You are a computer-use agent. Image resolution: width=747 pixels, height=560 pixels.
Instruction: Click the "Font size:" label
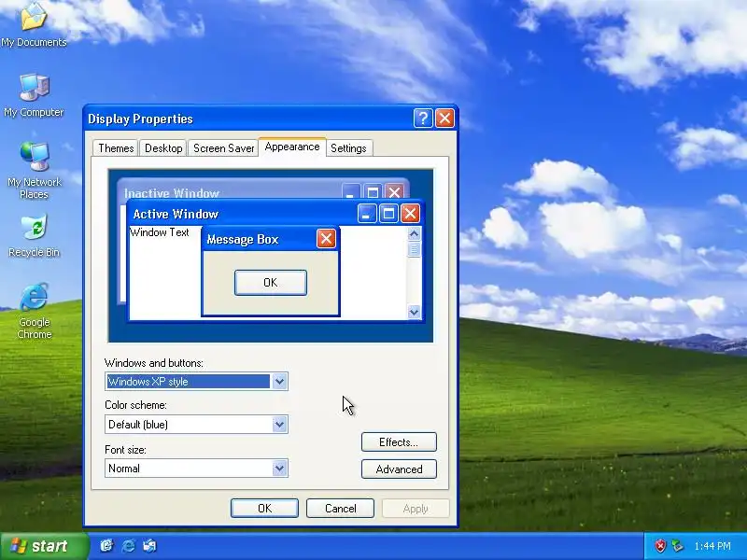pyautogui.click(x=125, y=450)
